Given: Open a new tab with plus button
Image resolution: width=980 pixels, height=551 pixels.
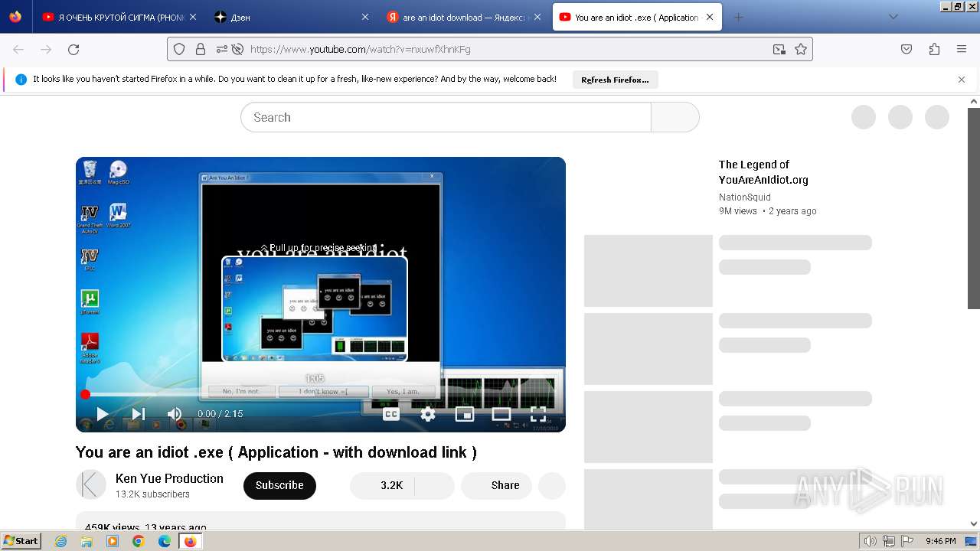Looking at the screenshot, I should point(738,17).
